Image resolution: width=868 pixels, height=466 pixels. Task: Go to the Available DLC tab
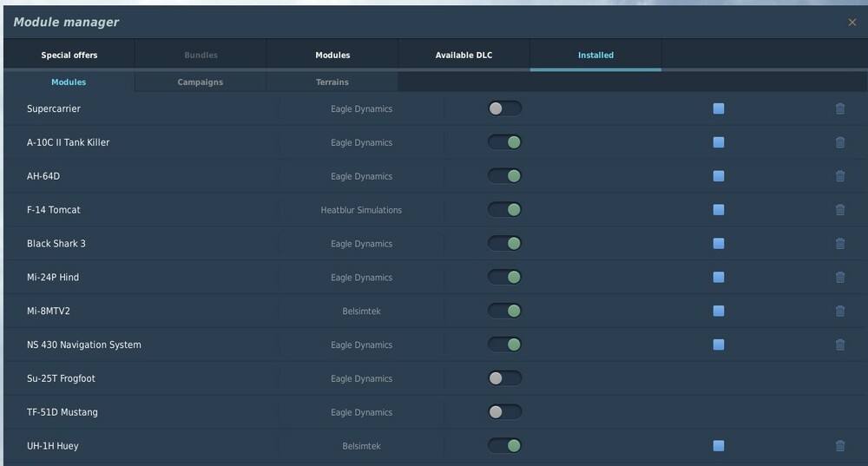tap(464, 55)
